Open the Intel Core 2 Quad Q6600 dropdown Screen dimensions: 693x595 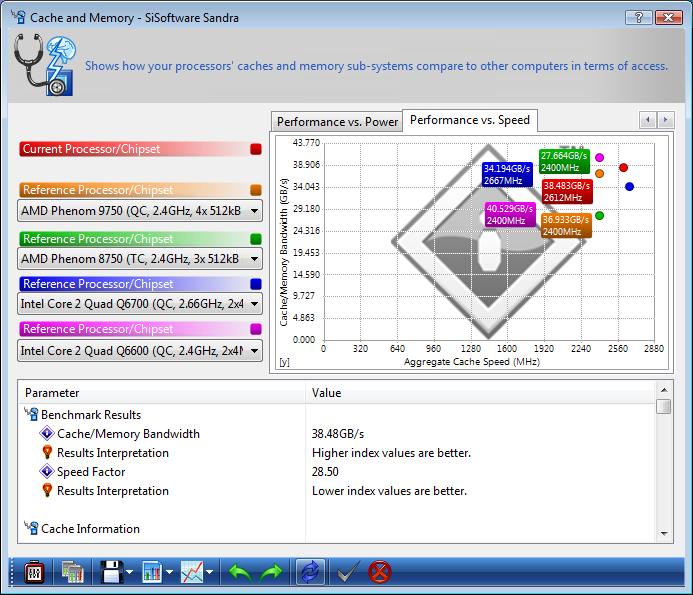click(140, 351)
